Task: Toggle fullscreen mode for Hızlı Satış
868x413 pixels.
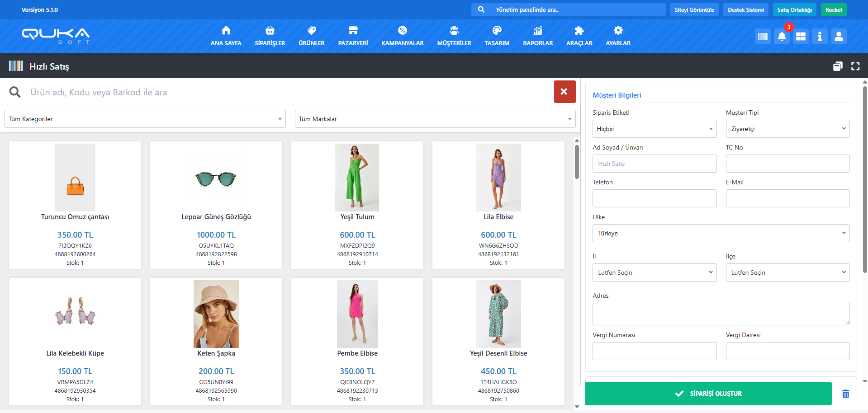Action: [x=855, y=66]
